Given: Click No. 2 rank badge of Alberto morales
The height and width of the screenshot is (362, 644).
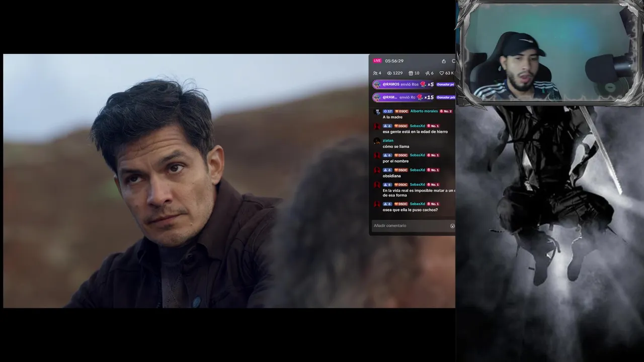Looking at the screenshot, I should 446,111.
